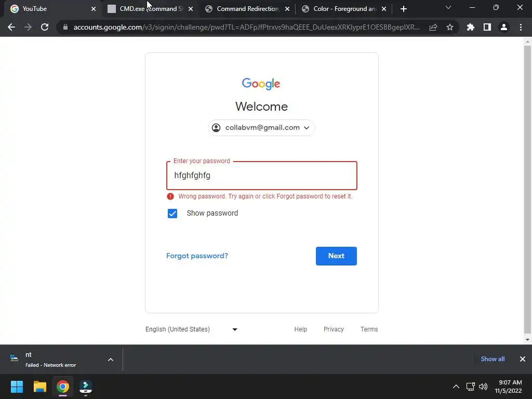This screenshot has width=532, height=399.
Task: Go back using the browser back arrow
Action: click(x=11, y=27)
